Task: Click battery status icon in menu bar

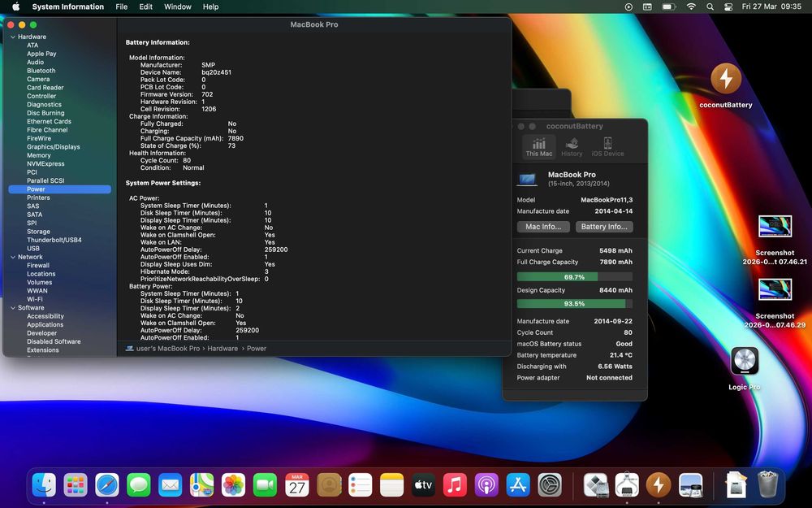Action: [x=668, y=7]
